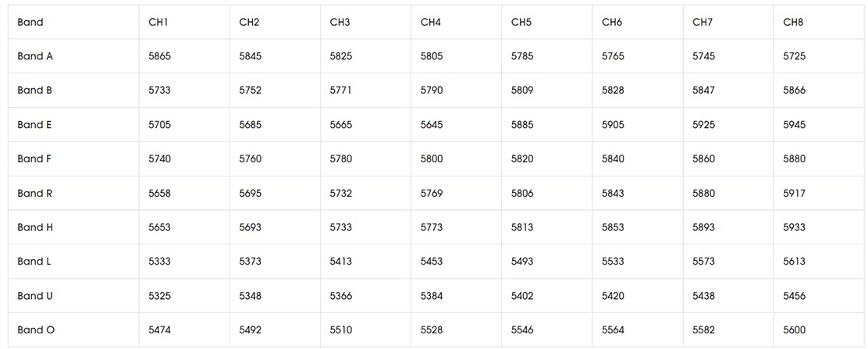Select the Band A row label
The height and width of the screenshot is (349, 868).
(x=35, y=56)
